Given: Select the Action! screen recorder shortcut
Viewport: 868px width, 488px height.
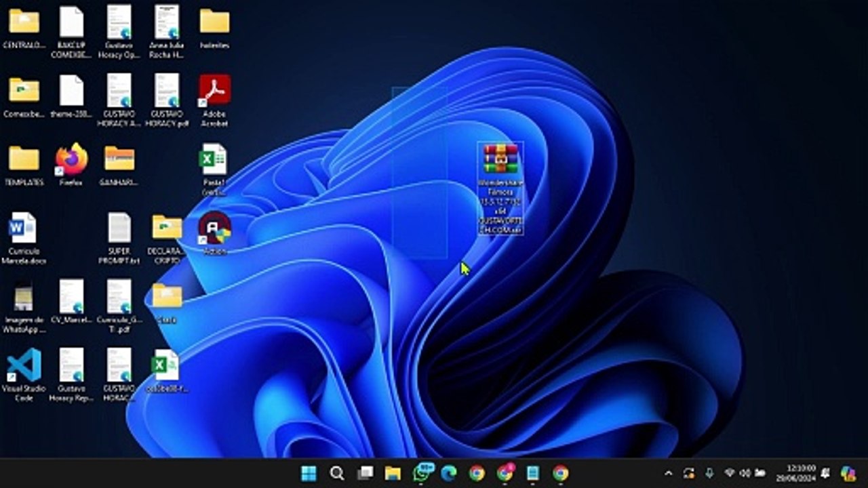Looking at the screenshot, I should tap(214, 228).
